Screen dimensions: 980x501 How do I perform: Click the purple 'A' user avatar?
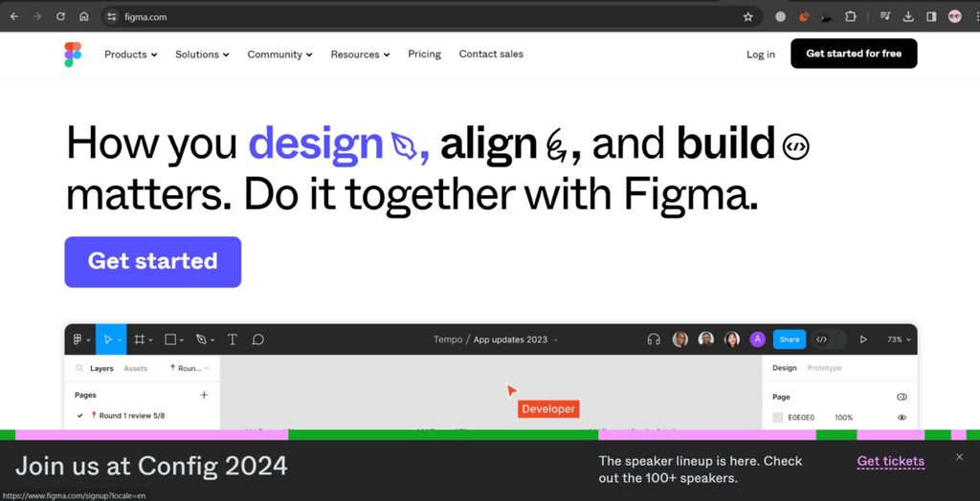pyautogui.click(x=758, y=339)
